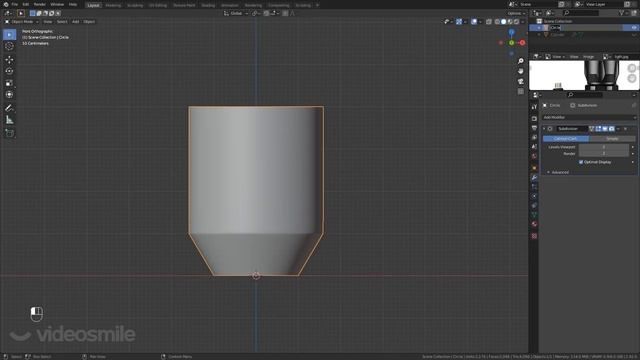640x360 pixels.
Task: Open the Object Mode dropdown
Action: point(22,22)
